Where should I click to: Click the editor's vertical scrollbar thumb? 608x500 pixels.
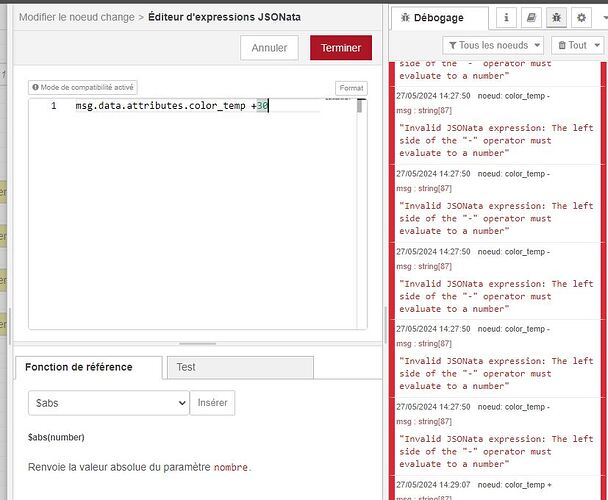[360, 107]
